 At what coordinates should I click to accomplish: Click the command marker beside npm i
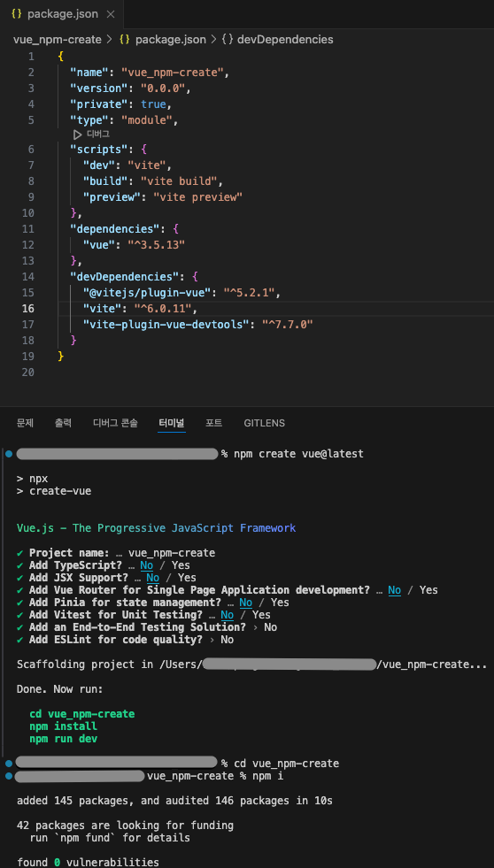pos(8,776)
